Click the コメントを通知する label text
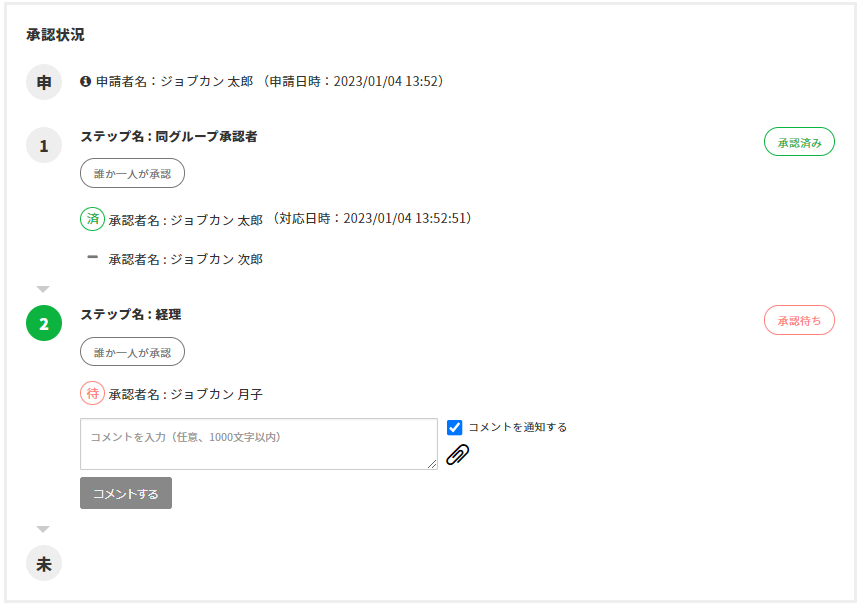Image resolution: width=860 pixels, height=606 pixels. [x=517, y=427]
